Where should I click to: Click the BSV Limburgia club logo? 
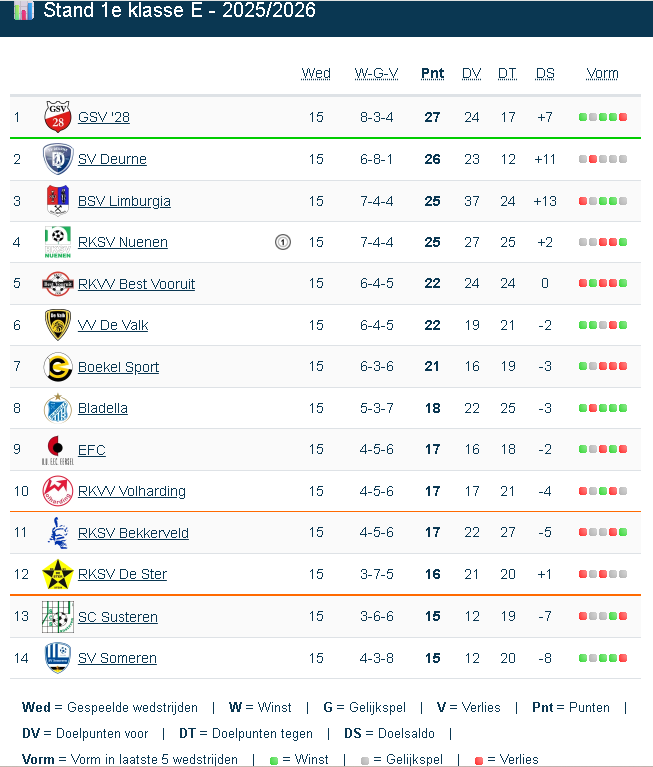(x=57, y=201)
